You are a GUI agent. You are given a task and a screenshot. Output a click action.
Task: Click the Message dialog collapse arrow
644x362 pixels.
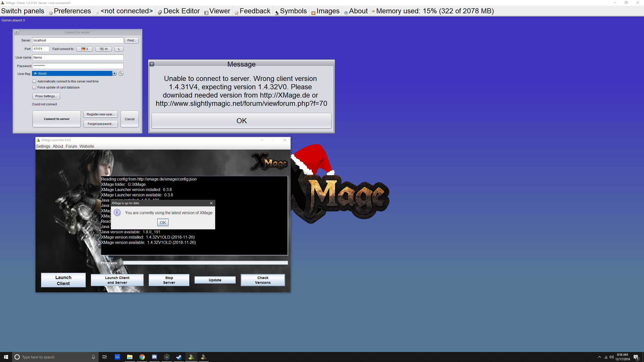(152, 64)
